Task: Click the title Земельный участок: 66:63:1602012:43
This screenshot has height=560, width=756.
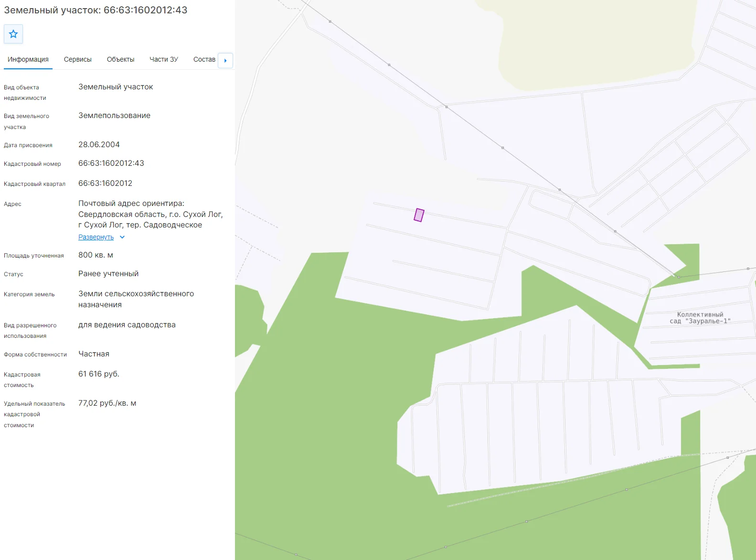Action: [x=96, y=10]
